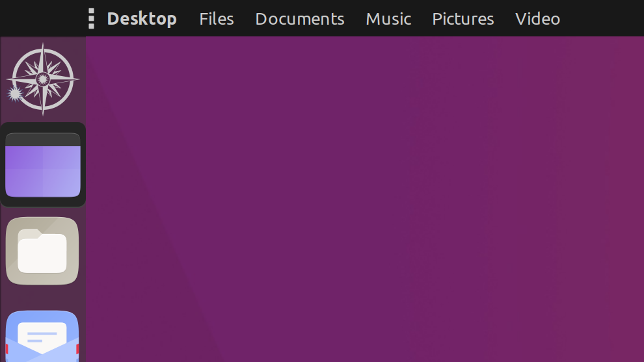Screen dimensions: 644x362
Task: Click the purple window app dock icon
Action: [x=43, y=164]
